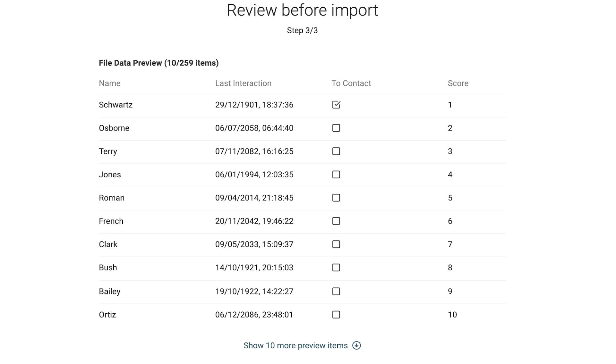The height and width of the screenshot is (364, 616).
Task: Click the File Data Preview heading
Action: [x=159, y=63]
